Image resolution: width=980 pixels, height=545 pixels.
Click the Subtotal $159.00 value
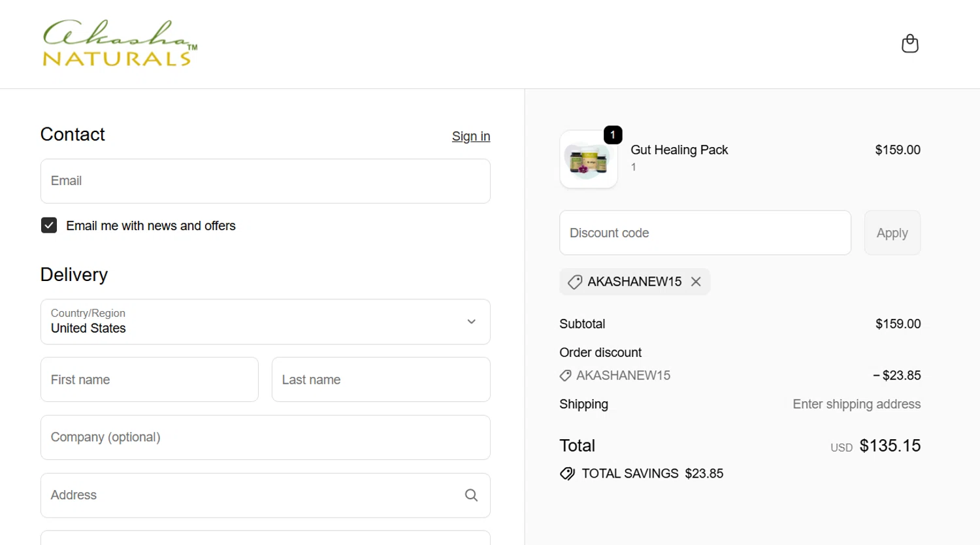coord(898,324)
